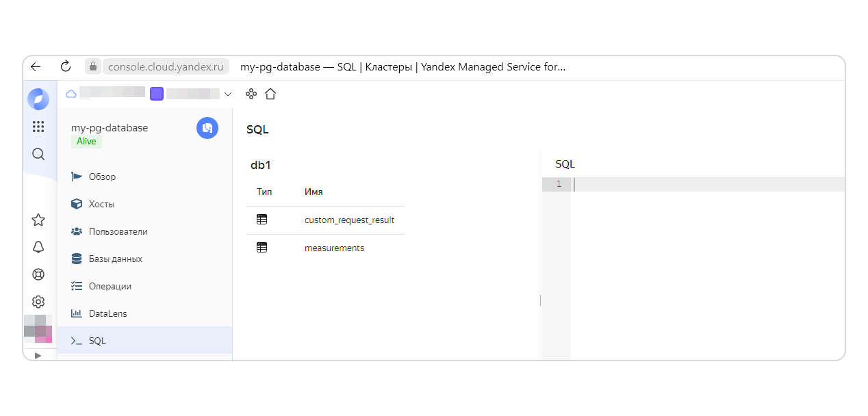Click purple folder icon in breadcrumb
Image resolution: width=868 pixels, height=416 pixels.
pos(157,94)
